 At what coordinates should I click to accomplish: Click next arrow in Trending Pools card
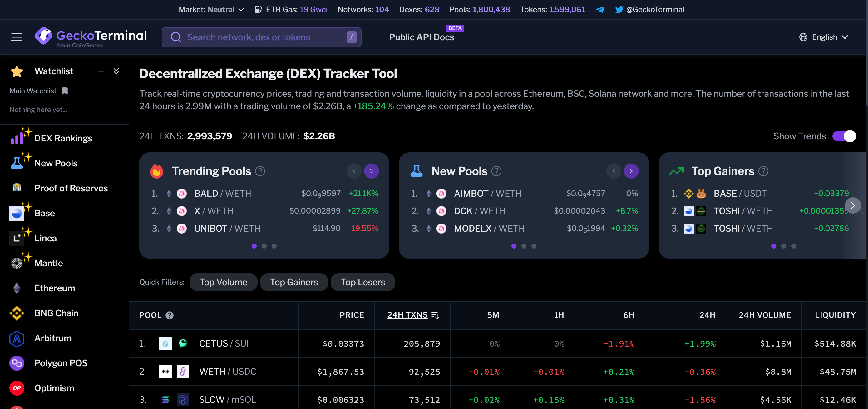coord(371,171)
